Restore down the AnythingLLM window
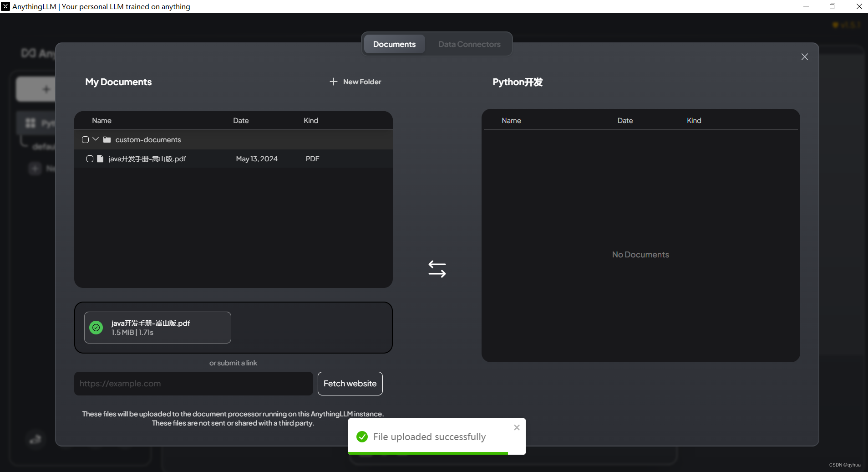This screenshot has width=868, height=472. pos(832,6)
